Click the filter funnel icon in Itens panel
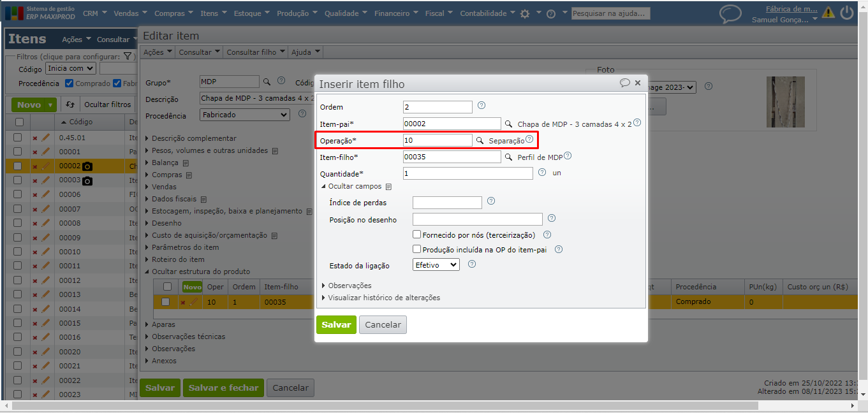The image size is (868, 413). 128,57
